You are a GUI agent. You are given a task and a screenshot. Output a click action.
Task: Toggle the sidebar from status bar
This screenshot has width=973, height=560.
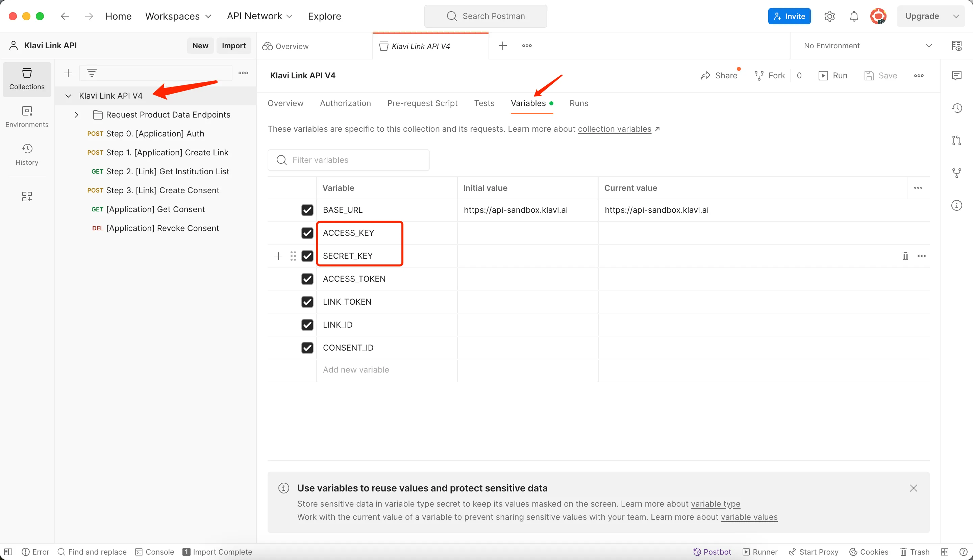8,552
